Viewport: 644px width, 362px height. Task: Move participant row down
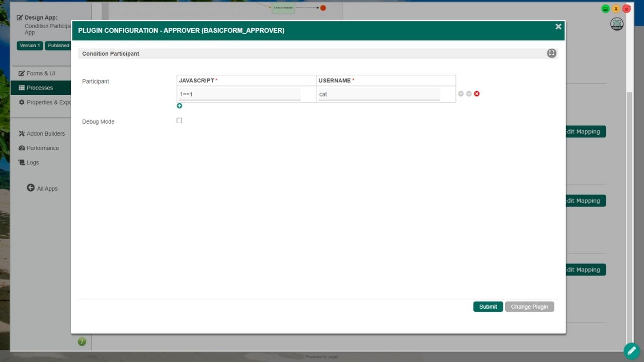click(469, 94)
